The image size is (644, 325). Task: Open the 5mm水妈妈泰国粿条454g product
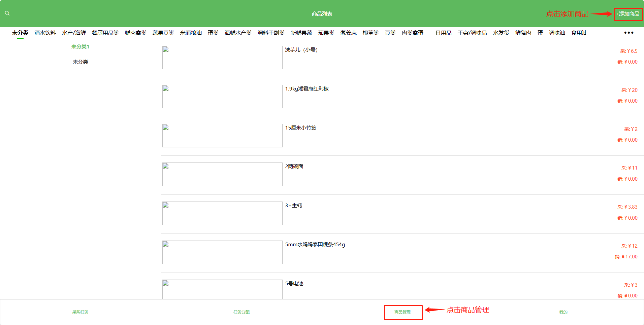pos(315,245)
